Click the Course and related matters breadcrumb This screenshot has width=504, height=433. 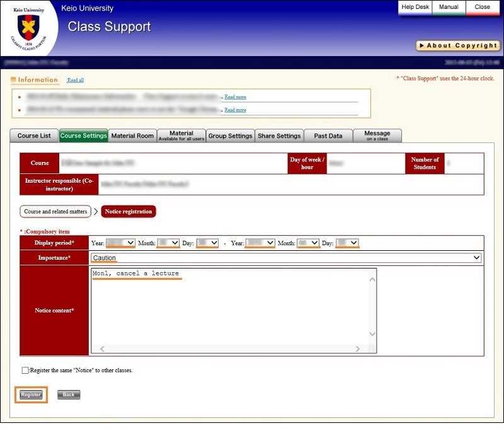click(55, 212)
